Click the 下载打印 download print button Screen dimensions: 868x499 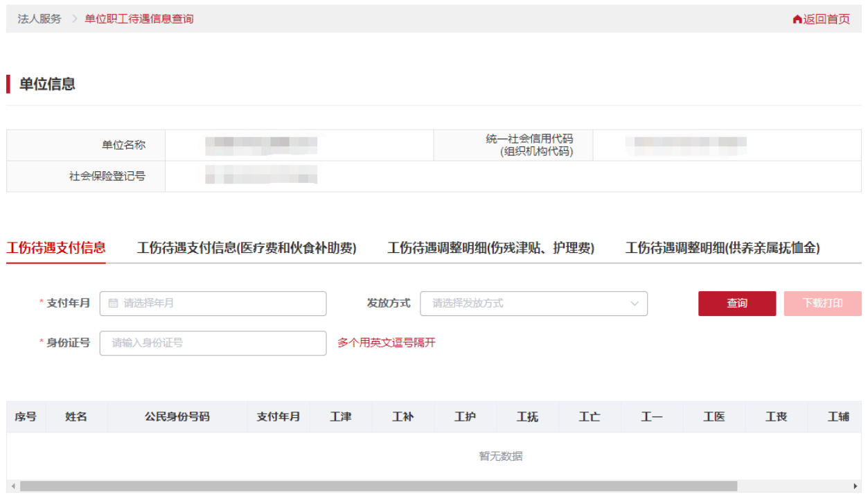pyautogui.click(x=823, y=303)
